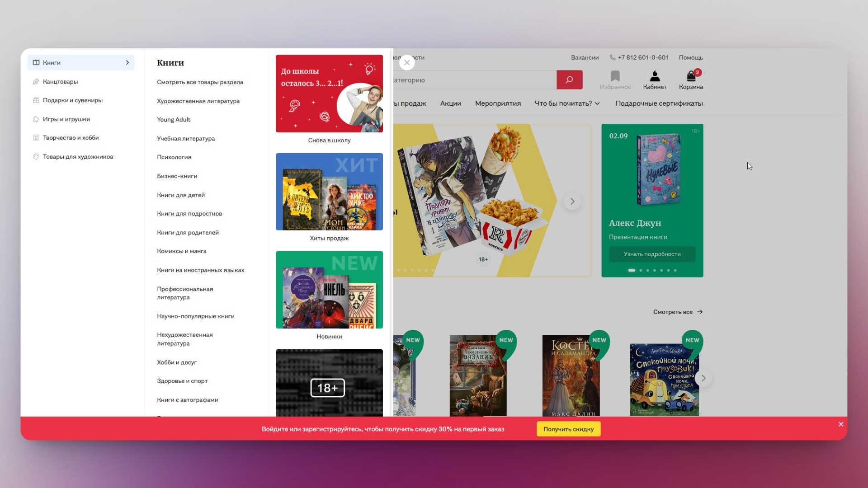
Task: Expand the Книги category chevron
Action: click(127, 63)
